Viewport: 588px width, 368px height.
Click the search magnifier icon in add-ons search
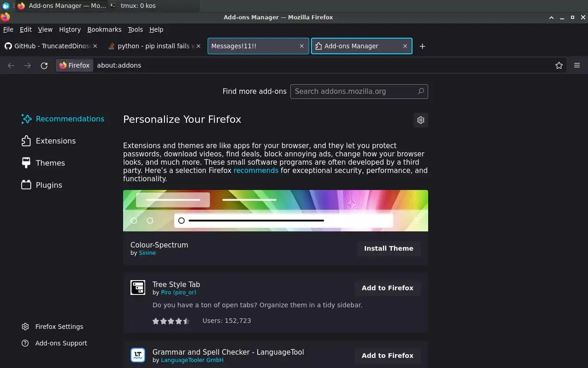[x=421, y=91]
